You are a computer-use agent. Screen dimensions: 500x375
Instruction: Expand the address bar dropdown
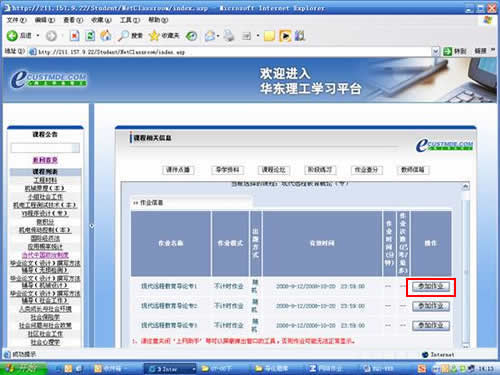pyautogui.click(x=435, y=51)
